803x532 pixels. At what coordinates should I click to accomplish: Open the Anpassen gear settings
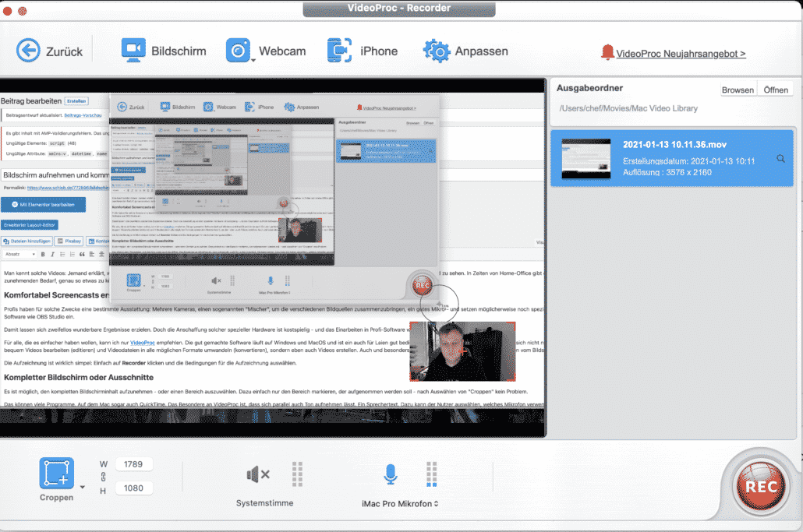point(437,51)
